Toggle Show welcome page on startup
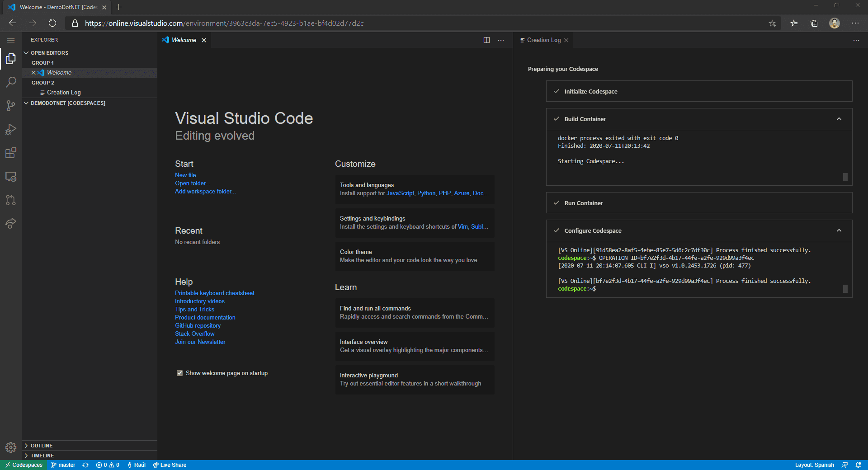 tap(179, 373)
